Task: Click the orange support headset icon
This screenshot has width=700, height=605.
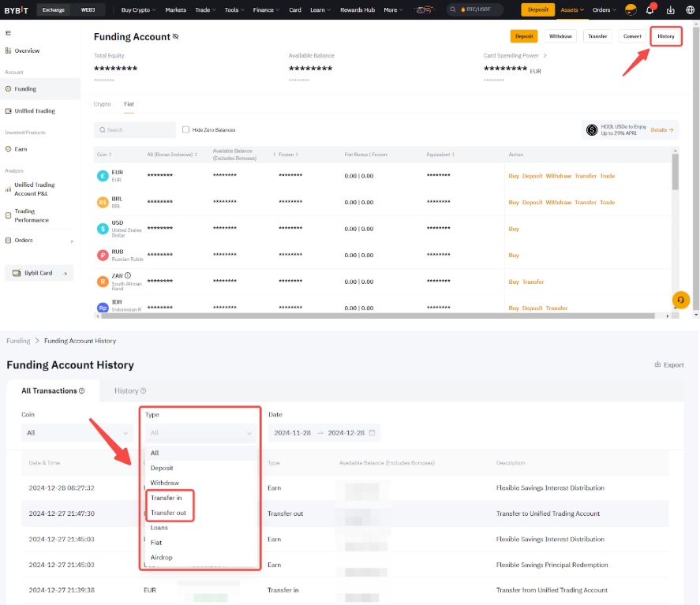Action: click(x=680, y=300)
